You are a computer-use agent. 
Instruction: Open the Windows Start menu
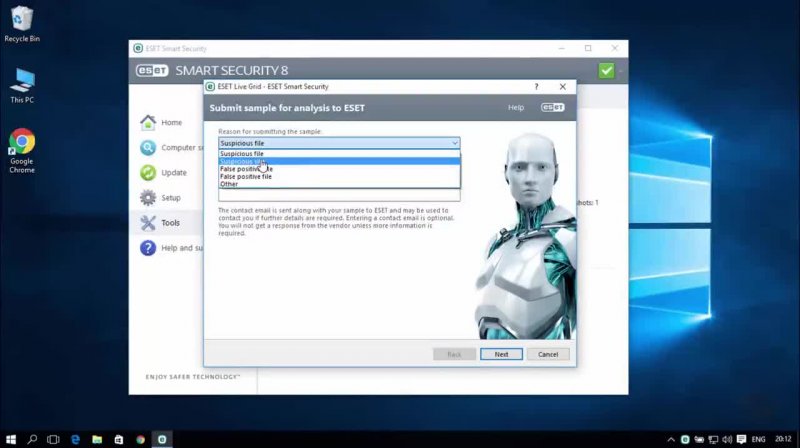coord(11,438)
